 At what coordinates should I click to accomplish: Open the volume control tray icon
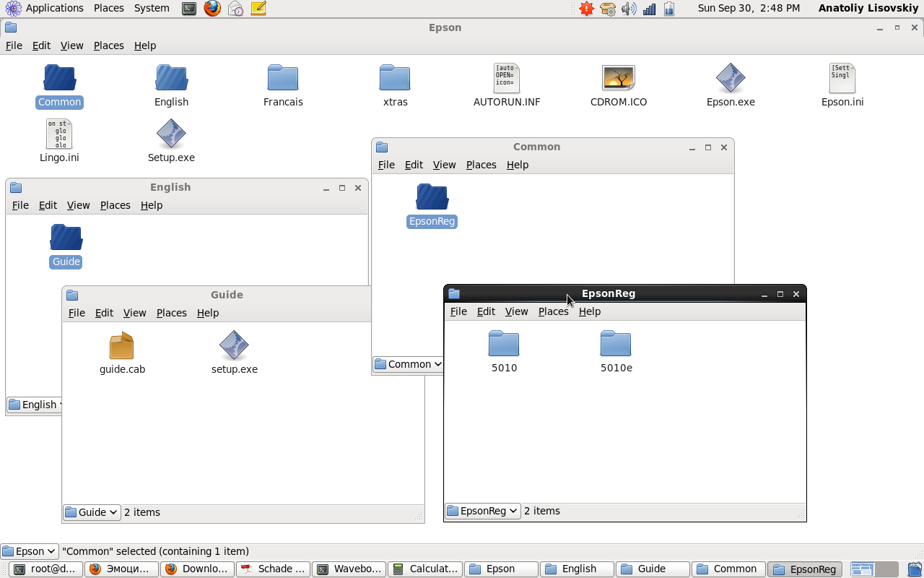coord(629,9)
